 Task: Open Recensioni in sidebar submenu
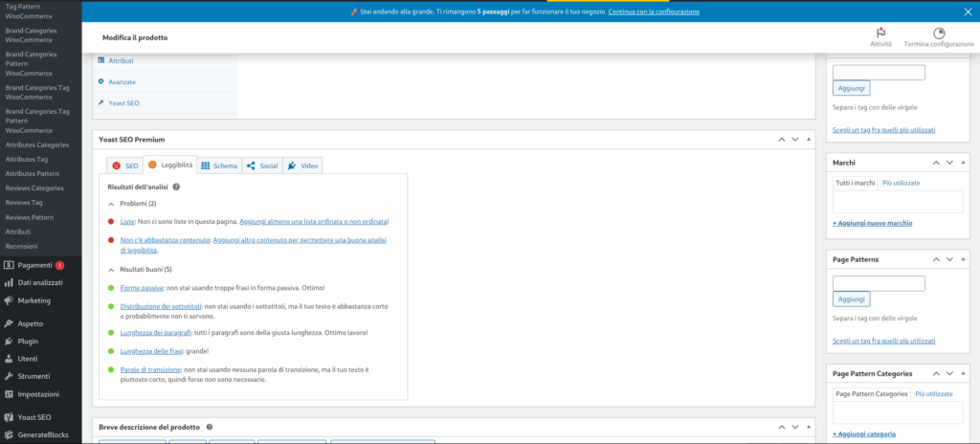point(21,246)
